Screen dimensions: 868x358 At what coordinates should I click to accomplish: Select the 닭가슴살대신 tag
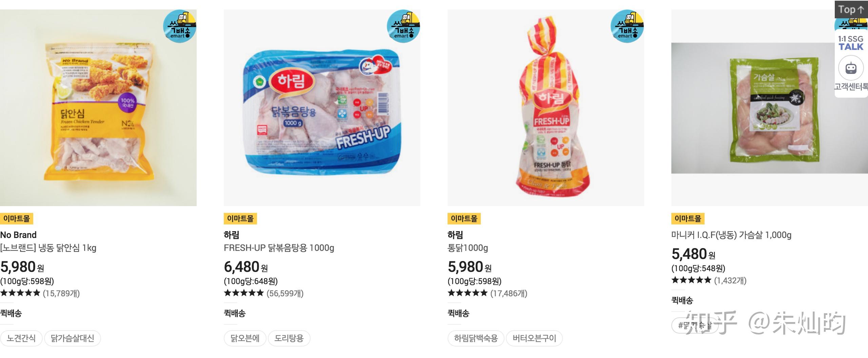pos(72,338)
